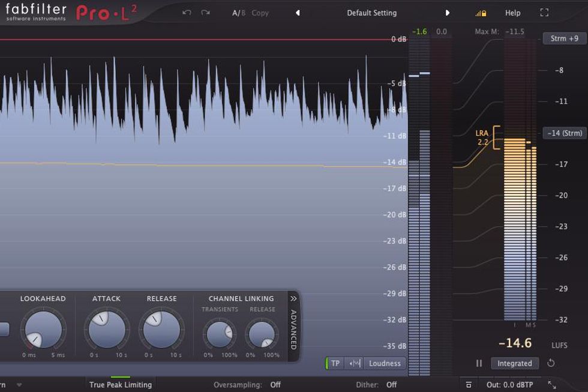Screen dimensions: 588x392
Task: Toggle the A/B comparison button
Action: [x=239, y=13]
